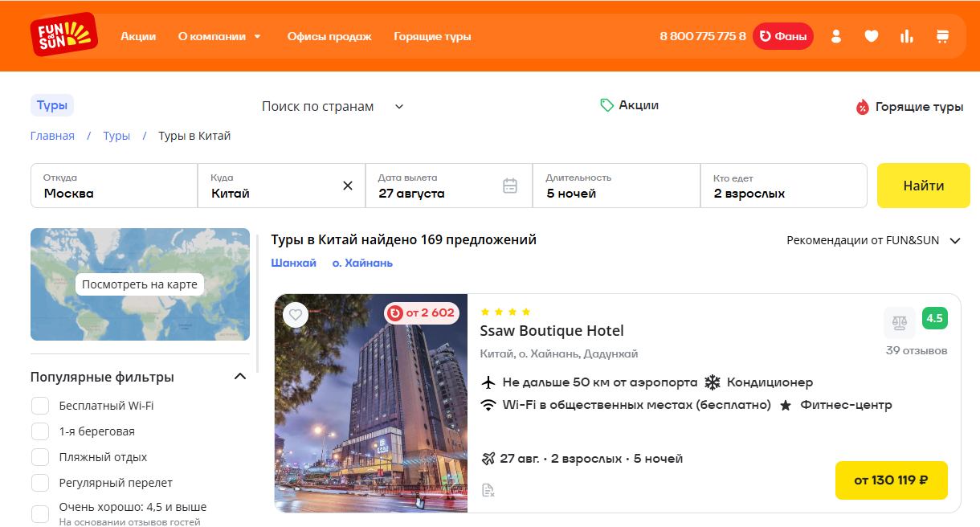Click the Горящие туры flame icon
The width and height of the screenshot is (980, 527).
863,107
